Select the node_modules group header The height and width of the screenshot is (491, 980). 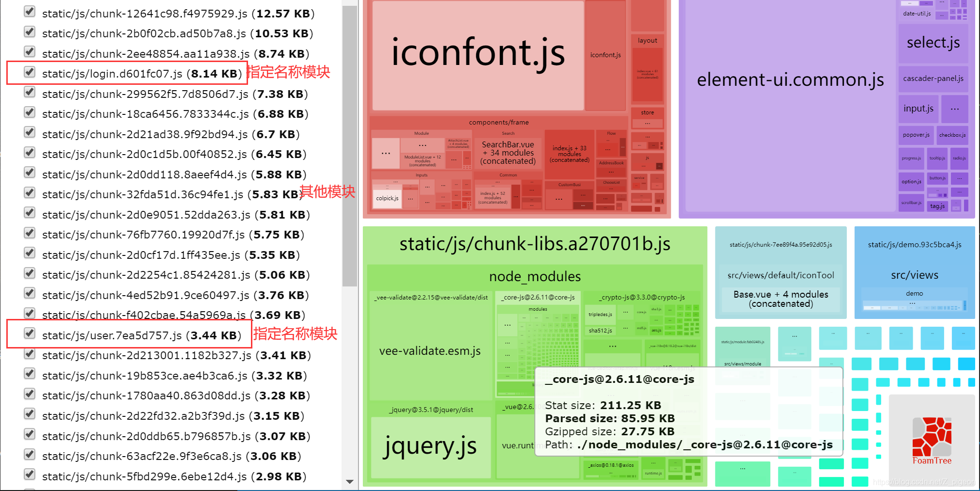tap(535, 277)
